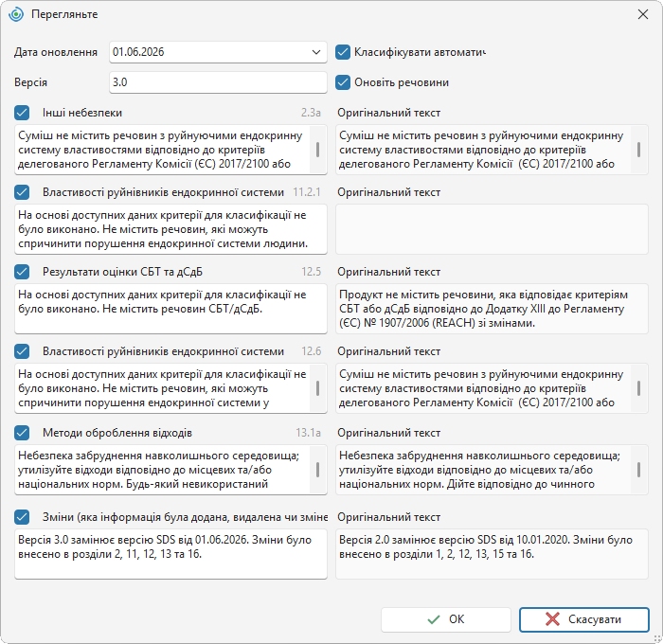This screenshot has width=663, height=644.
Task: Click scrollbar of 13.1a text box
Action: click(x=318, y=470)
